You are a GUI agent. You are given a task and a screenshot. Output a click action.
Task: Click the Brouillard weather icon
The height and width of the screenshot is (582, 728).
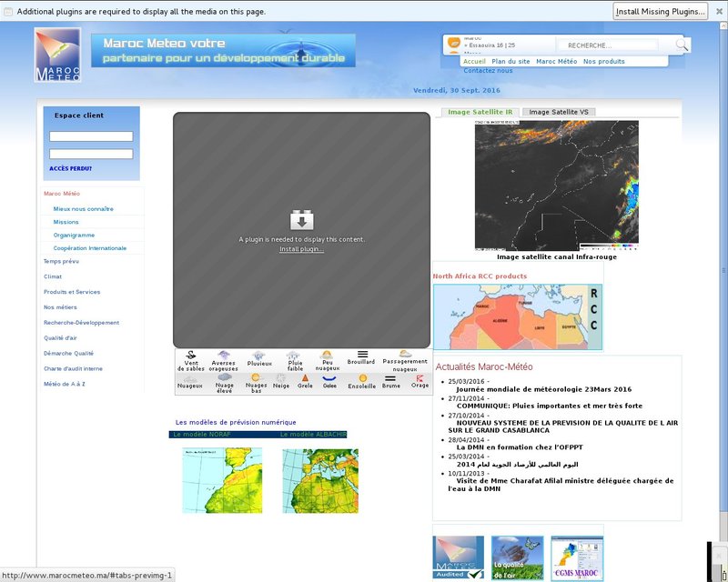click(362, 354)
